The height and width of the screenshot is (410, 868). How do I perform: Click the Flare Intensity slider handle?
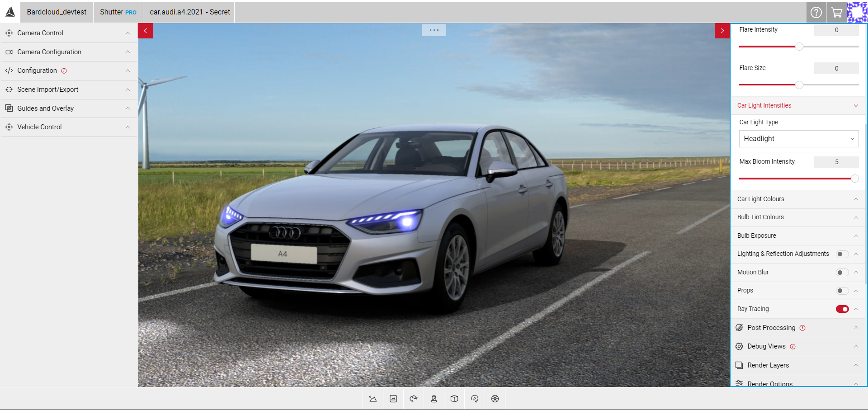click(x=799, y=47)
